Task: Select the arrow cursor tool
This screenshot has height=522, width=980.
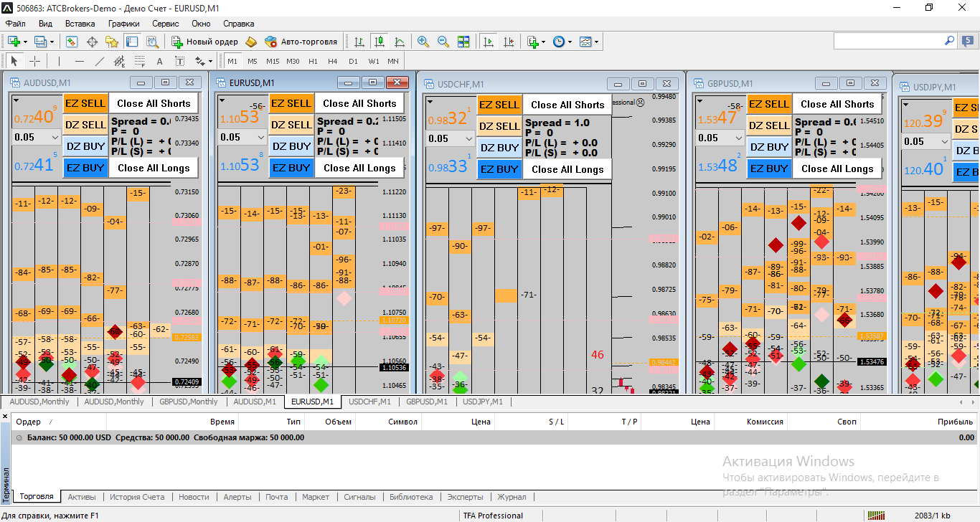Action: point(14,61)
